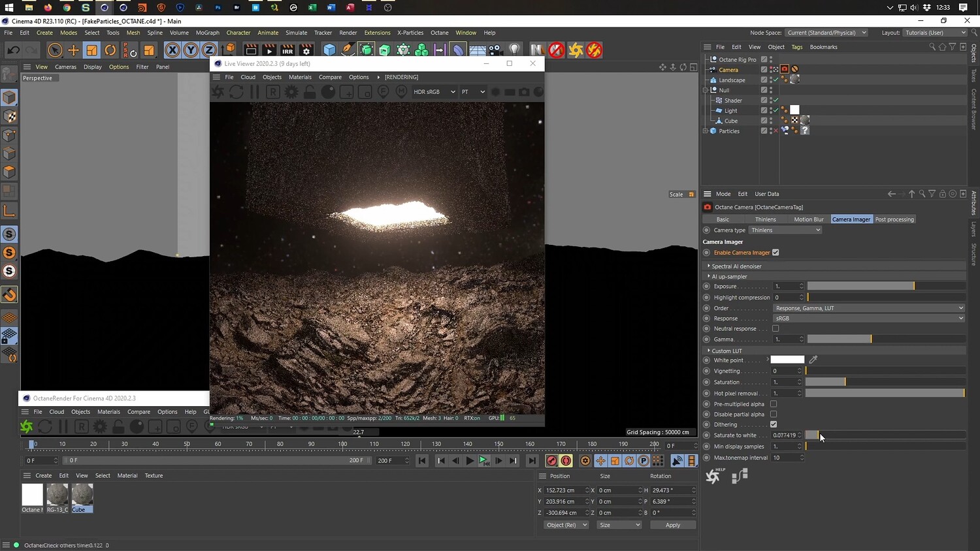Toggle sound playback speaker icon in timeline
The width and height of the screenshot is (980, 551).
pyautogui.click(x=678, y=461)
